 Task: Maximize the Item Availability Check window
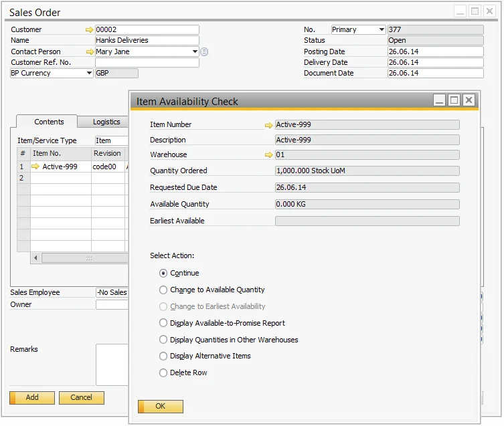pos(454,100)
